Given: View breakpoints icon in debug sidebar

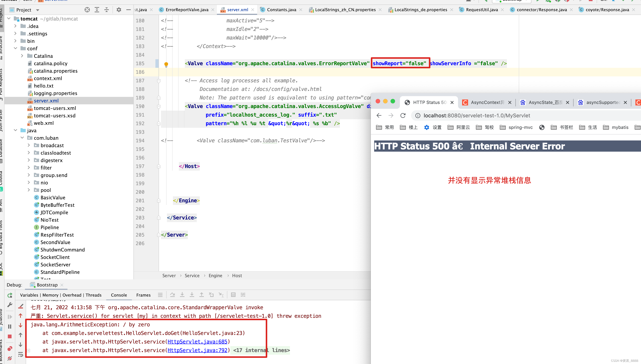Looking at the screenshot, I should (10, 349).
